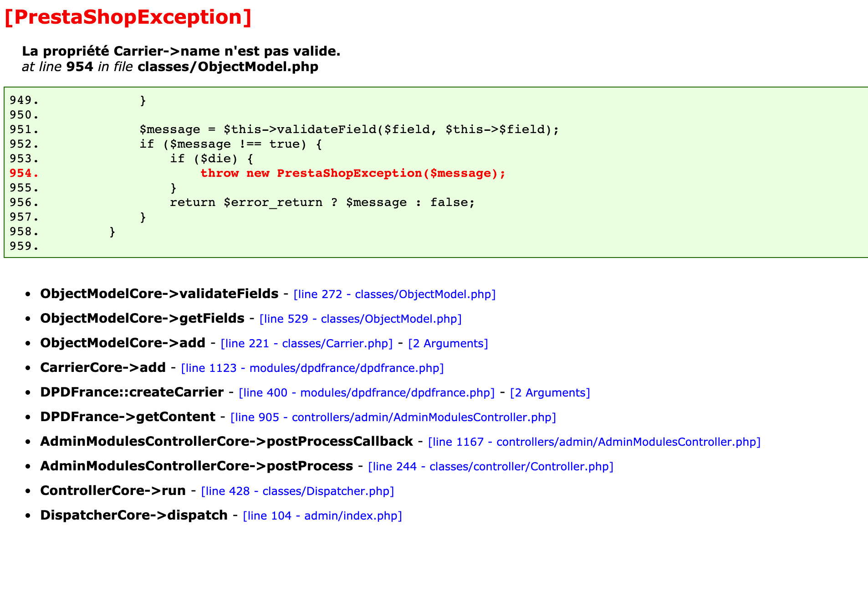
Task: Open the line 1167 AdminModulesController.php link
Action: coord(594,442)
